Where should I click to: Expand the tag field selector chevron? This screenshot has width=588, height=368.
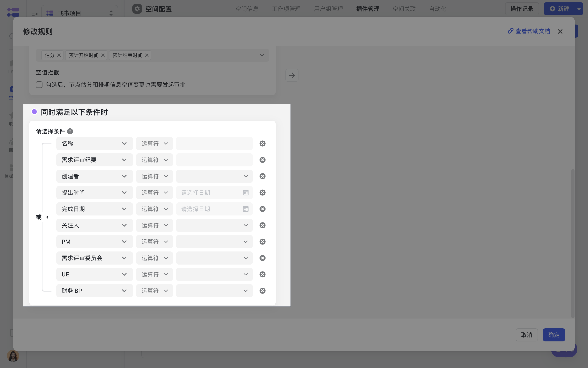(x=262, y=55)
